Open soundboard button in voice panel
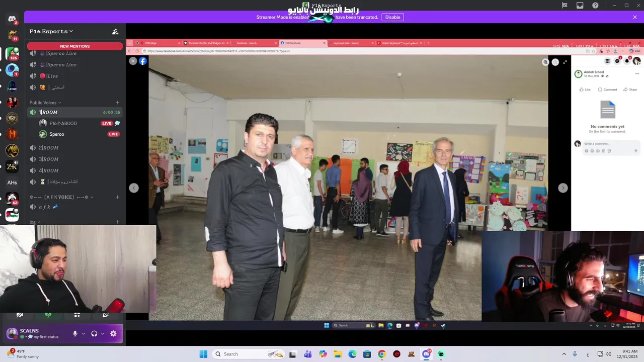 (106, 315)
